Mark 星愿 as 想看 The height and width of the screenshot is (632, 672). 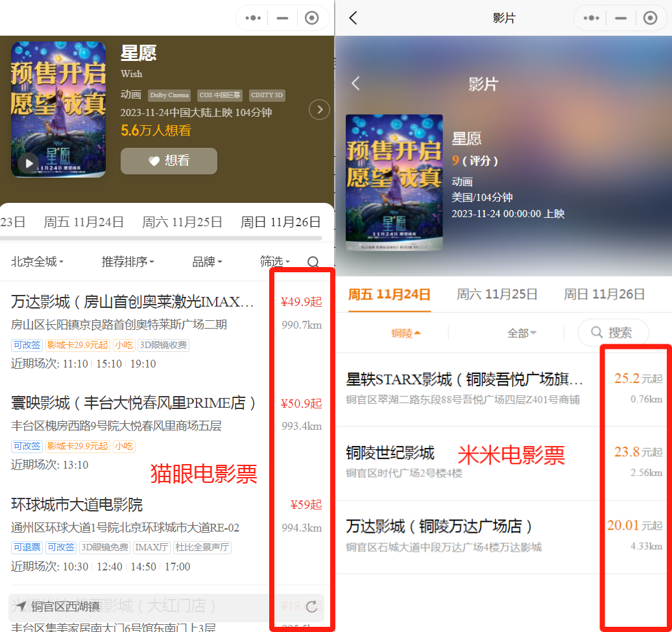tap(169, 161)
